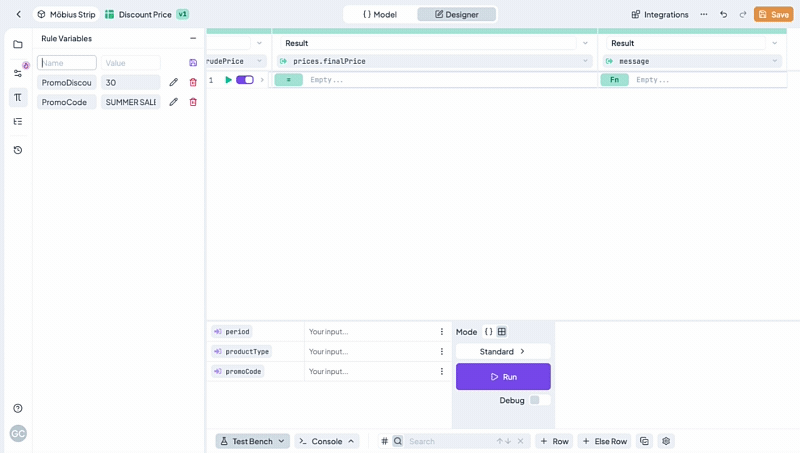The height and width of the screenshot is (453, 800).
Task: Add an Else Row to the table
Action: coord(604,441)
